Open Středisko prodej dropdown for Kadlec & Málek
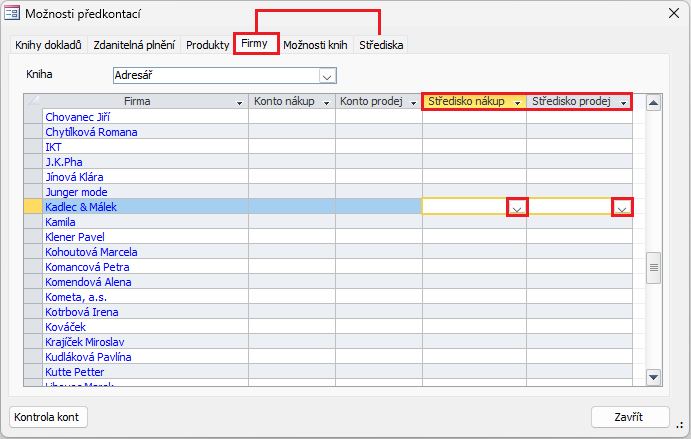The width and height of the screenshot is (691, 439). 622,208
